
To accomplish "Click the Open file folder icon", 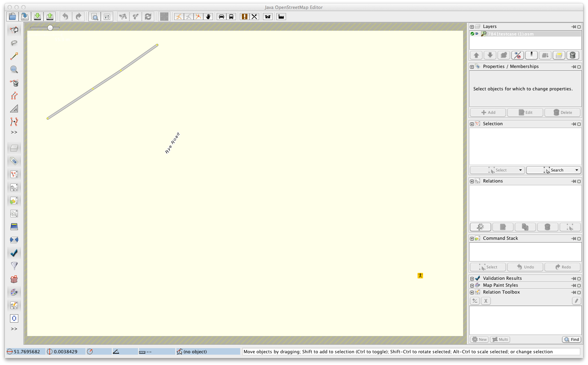I will (x=12, y=17).
